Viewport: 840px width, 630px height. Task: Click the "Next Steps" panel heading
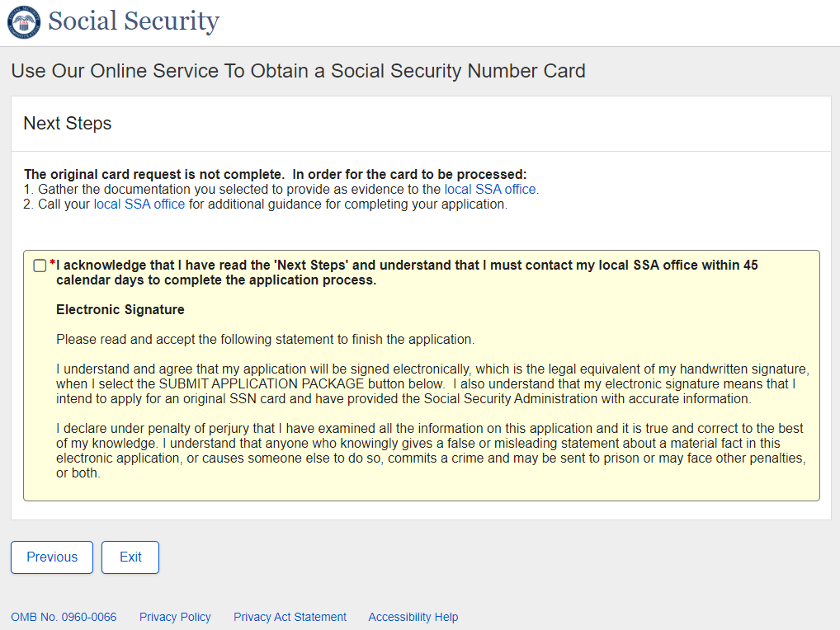click(68, 124)
